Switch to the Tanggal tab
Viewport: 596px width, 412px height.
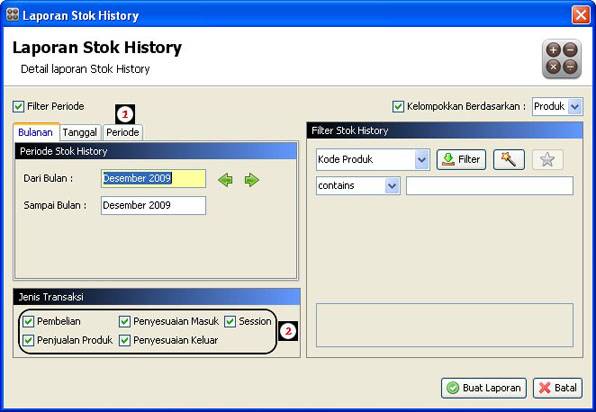point(80,132)
